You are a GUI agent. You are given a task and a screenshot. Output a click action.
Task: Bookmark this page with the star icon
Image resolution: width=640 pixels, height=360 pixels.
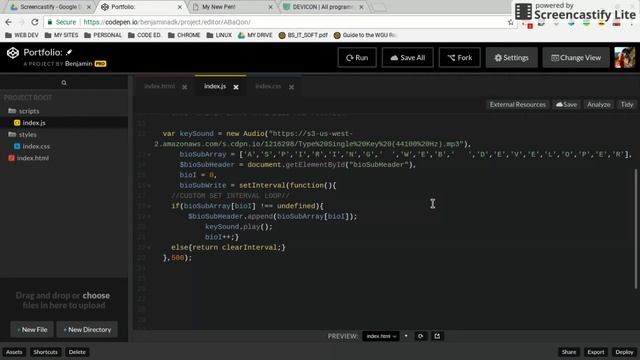click(x=511, y=22)
